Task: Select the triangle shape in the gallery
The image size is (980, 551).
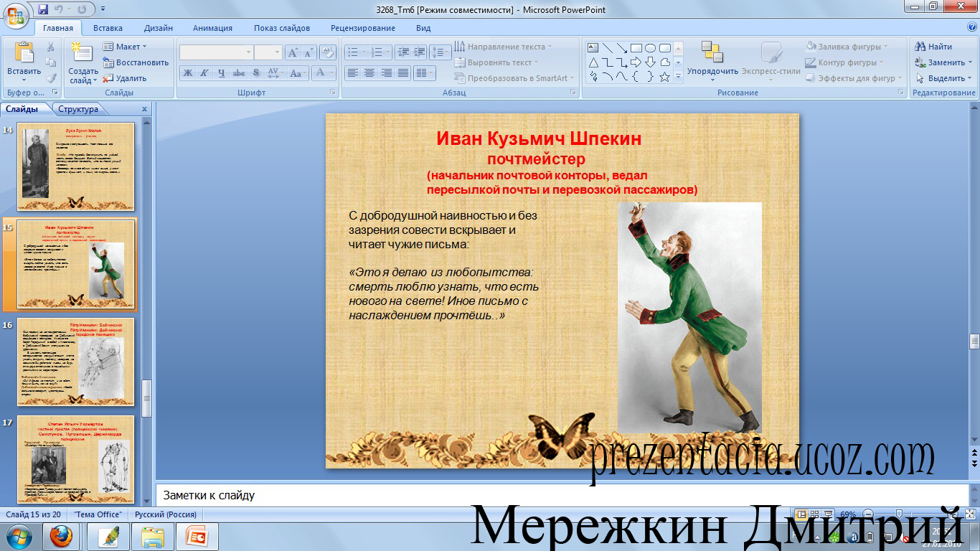Action: click(593, 62)
